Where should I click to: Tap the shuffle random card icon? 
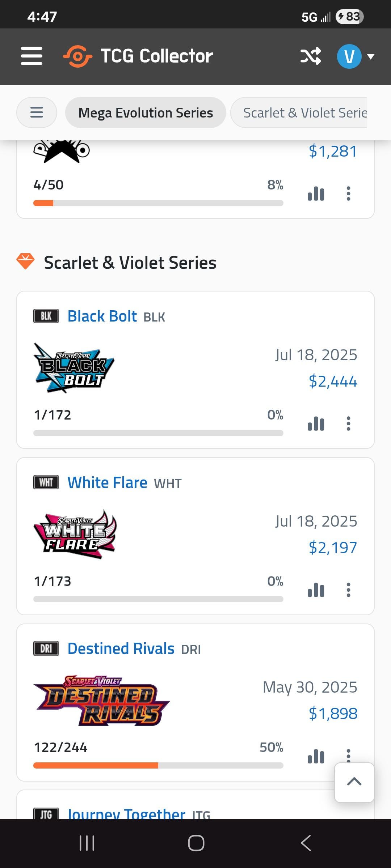(311, 56)
